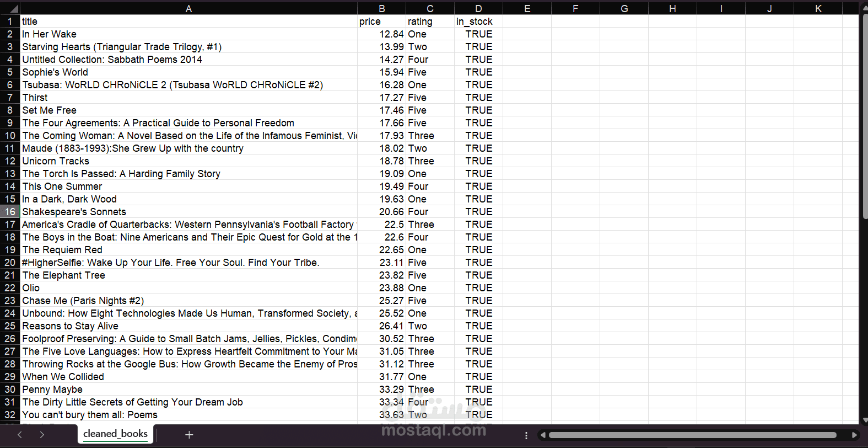This screenshot has width=868, height=448.
Task: Select cell 'Penny Maybe'
Action: pyautogui.click(x=188, y=390)
